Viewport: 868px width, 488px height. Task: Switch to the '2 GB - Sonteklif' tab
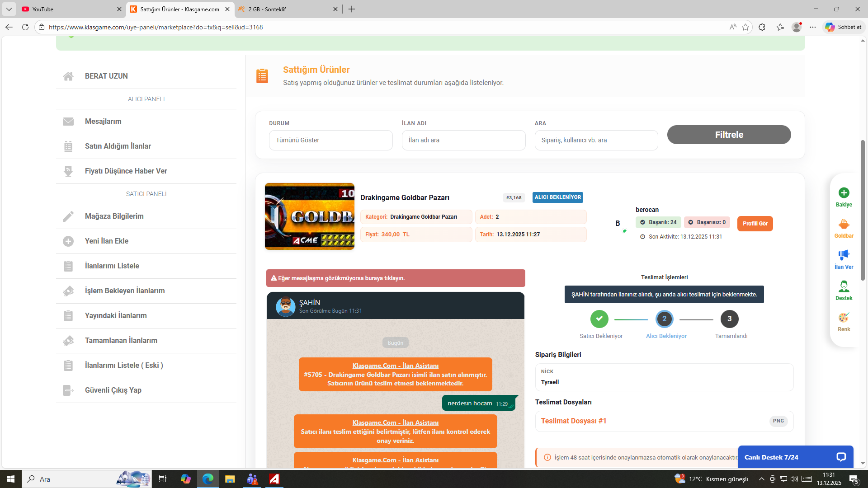288,9
